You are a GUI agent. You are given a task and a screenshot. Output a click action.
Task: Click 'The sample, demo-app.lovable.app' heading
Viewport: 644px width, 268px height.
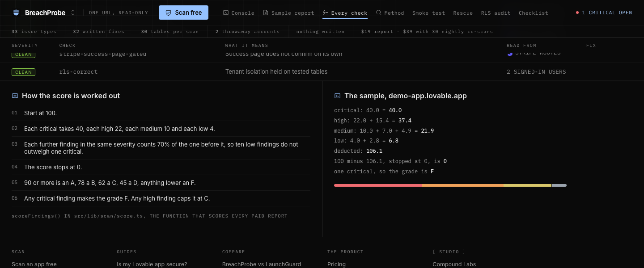[x=406, y=96]
